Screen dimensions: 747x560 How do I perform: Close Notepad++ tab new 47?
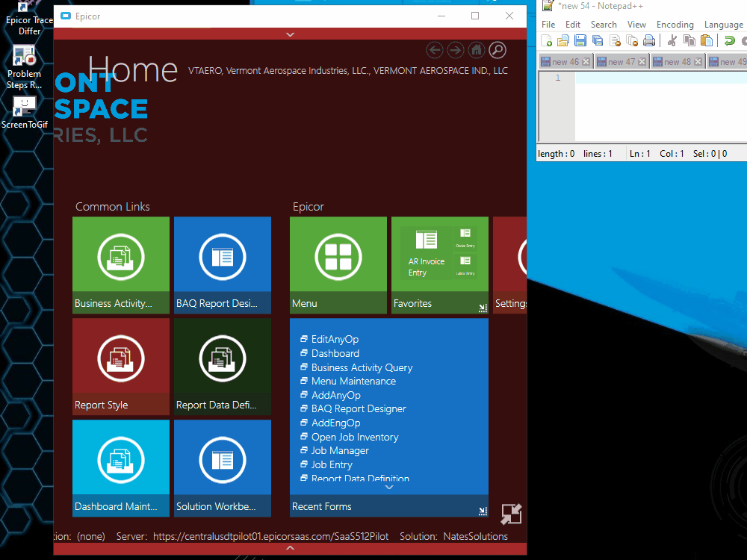point(642,61)
